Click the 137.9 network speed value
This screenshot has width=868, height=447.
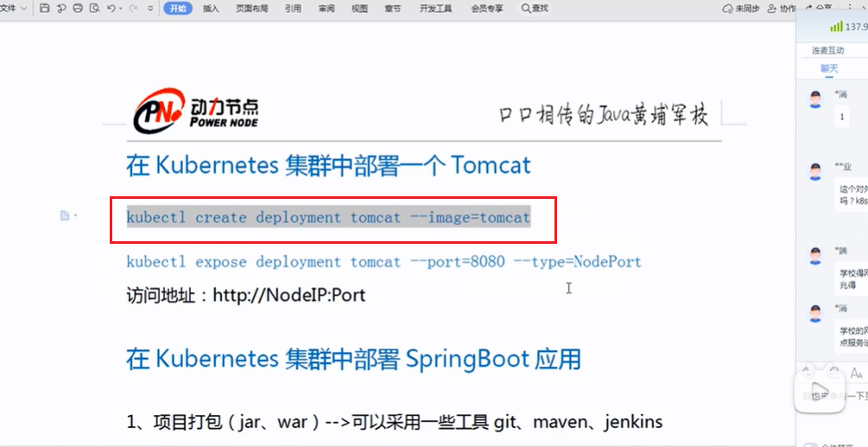857,27
